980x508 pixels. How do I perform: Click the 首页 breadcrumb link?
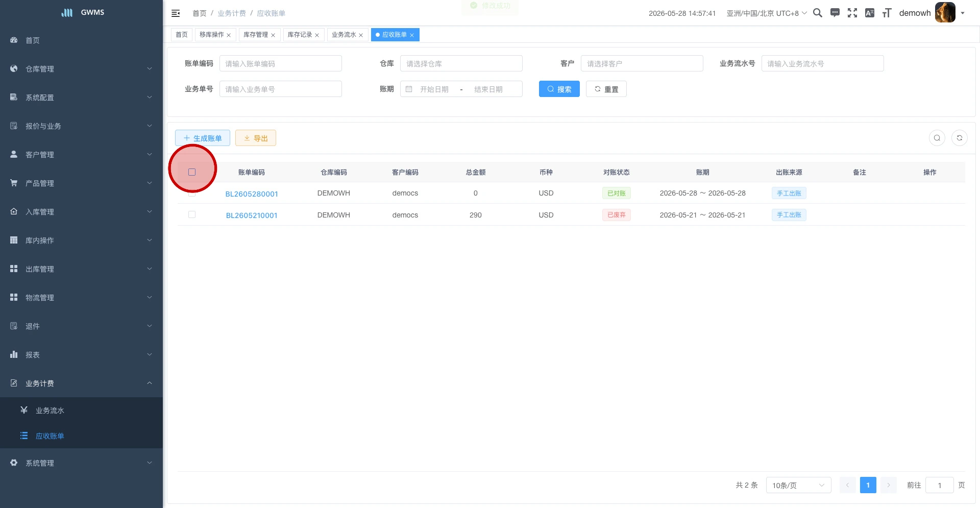click(x=200, y=13)
